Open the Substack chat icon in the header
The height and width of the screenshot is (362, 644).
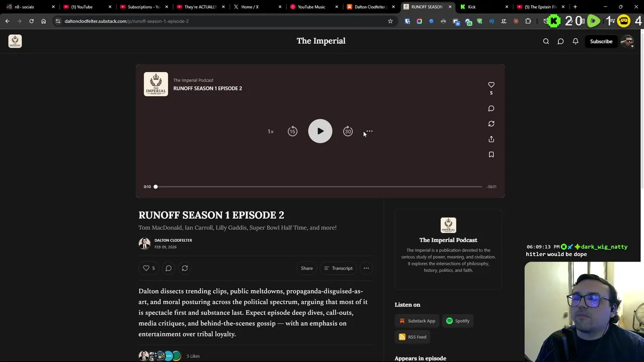pyautogui.click(x=560, y=41)
